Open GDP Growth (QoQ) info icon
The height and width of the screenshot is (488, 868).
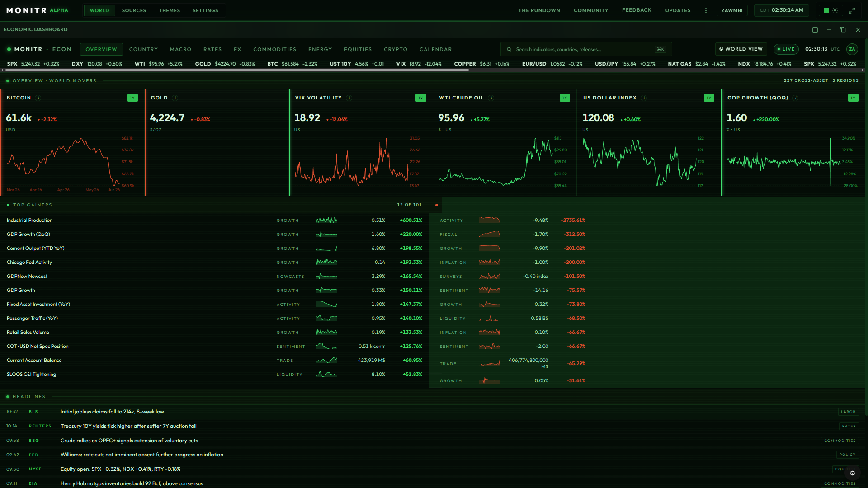click(x=796, y=98)
